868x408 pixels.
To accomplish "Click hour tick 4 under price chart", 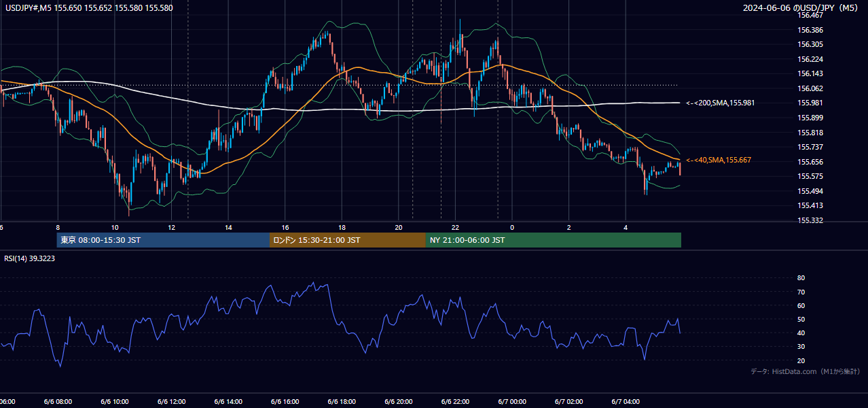I will pos(626,228).
